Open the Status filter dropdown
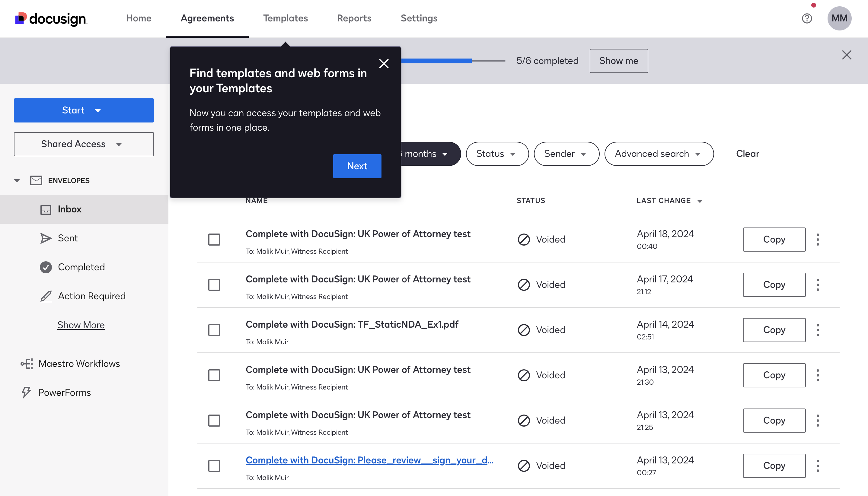 (497, 154)
